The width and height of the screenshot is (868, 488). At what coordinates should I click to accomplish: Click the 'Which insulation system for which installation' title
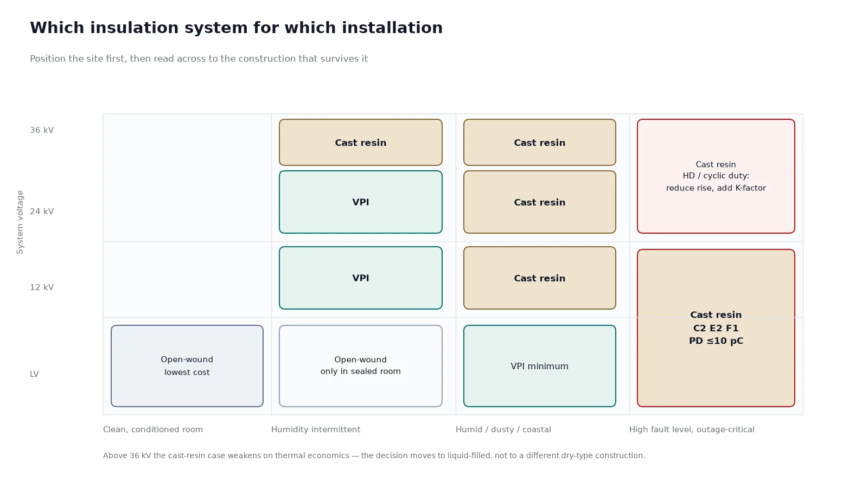(x=236, y=28)
